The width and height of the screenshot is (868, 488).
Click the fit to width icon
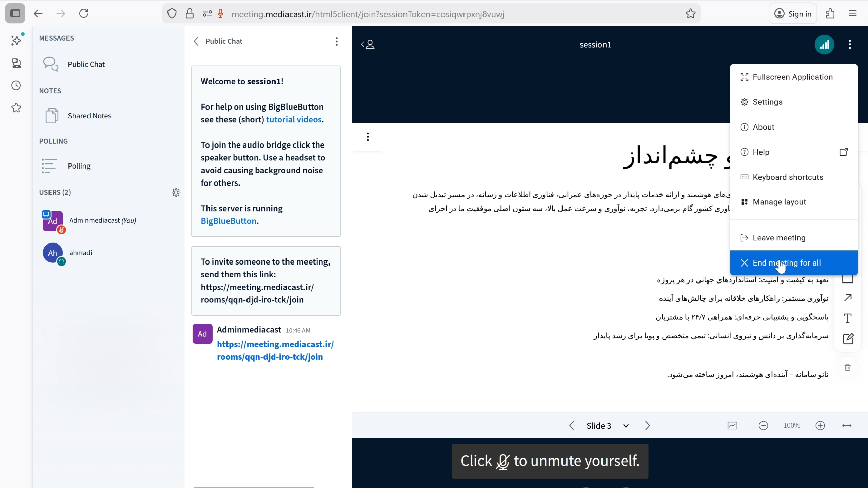847,425
